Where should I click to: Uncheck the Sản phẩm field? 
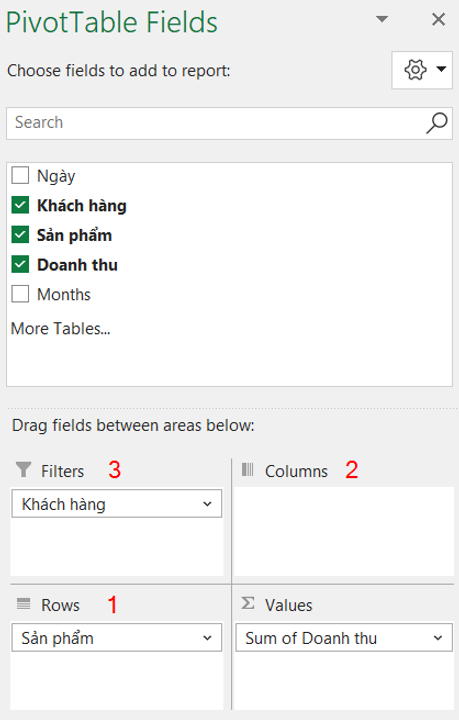point(20,234)
